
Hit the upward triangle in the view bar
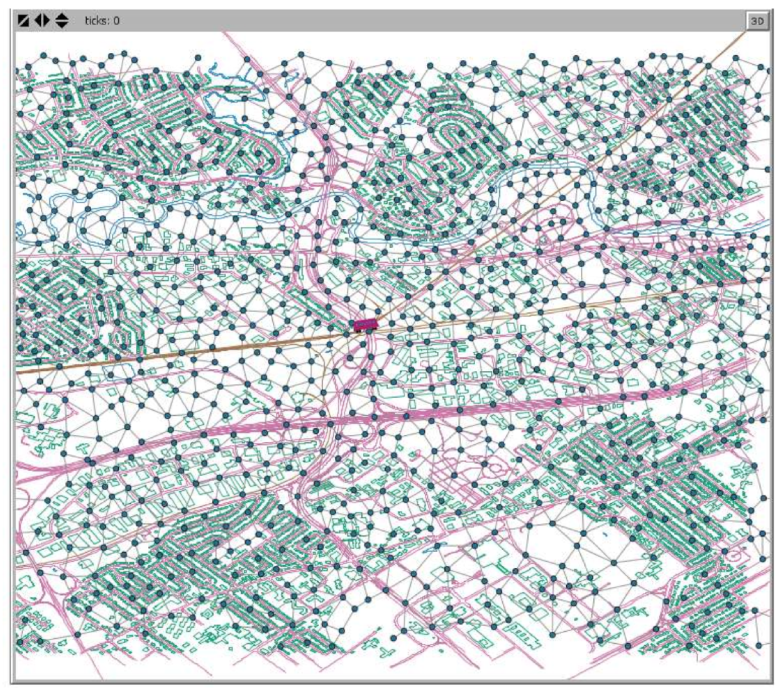pyautogui.click(x=61, y=16)
